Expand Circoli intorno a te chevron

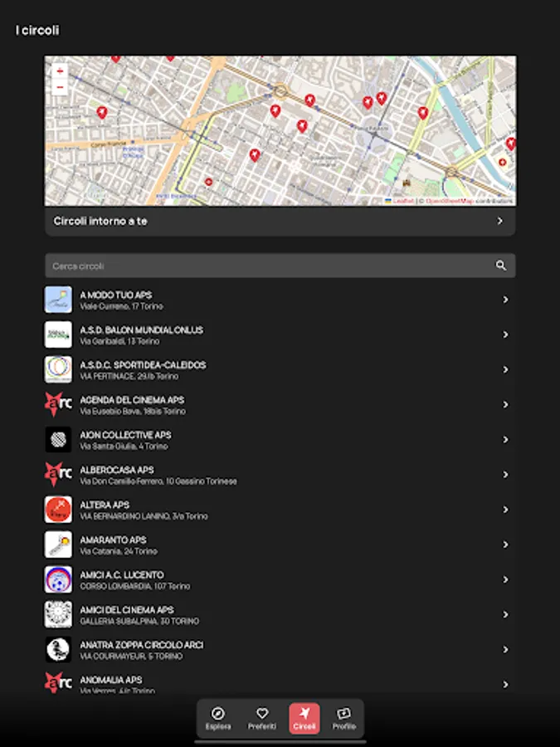pyautogui.click(x=499, y=221)
